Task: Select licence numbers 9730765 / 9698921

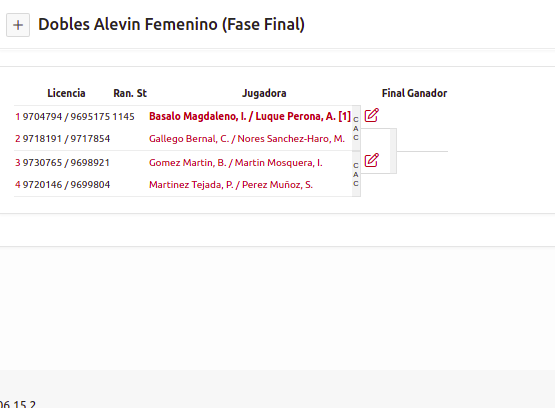Action: tap(67, 163)
